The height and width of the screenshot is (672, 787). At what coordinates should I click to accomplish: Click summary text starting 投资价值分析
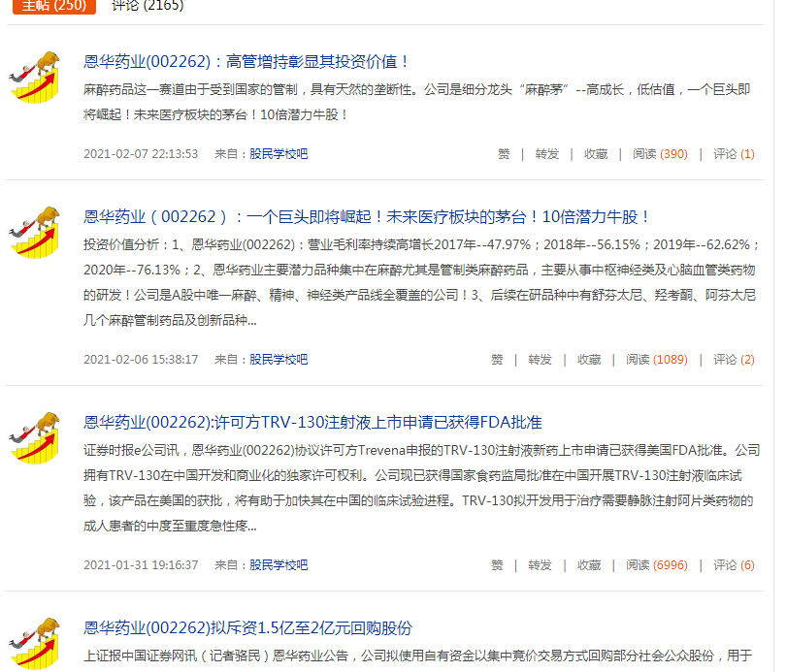420,282
